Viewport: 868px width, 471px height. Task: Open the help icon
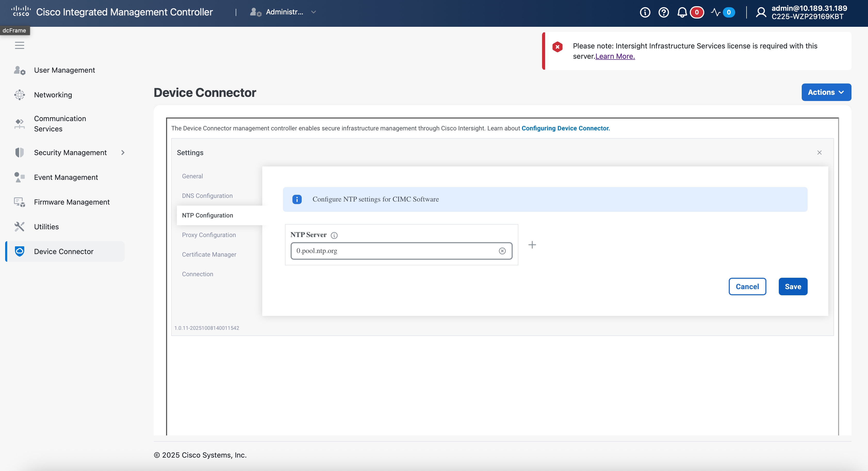[x=664, y=12]
